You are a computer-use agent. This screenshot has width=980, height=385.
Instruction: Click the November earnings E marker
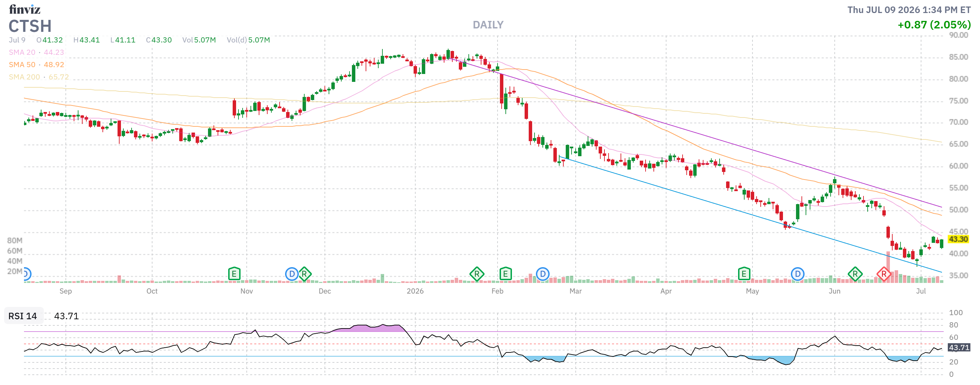(234, 274)
